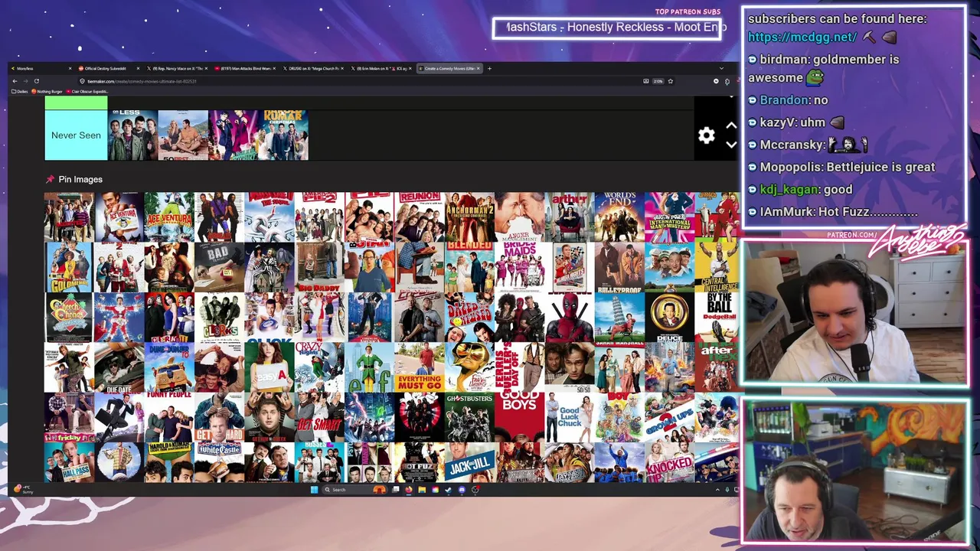Move the Never Seen row up
Viewport: 980px width, 551px height.
click(x=731, y=126)
